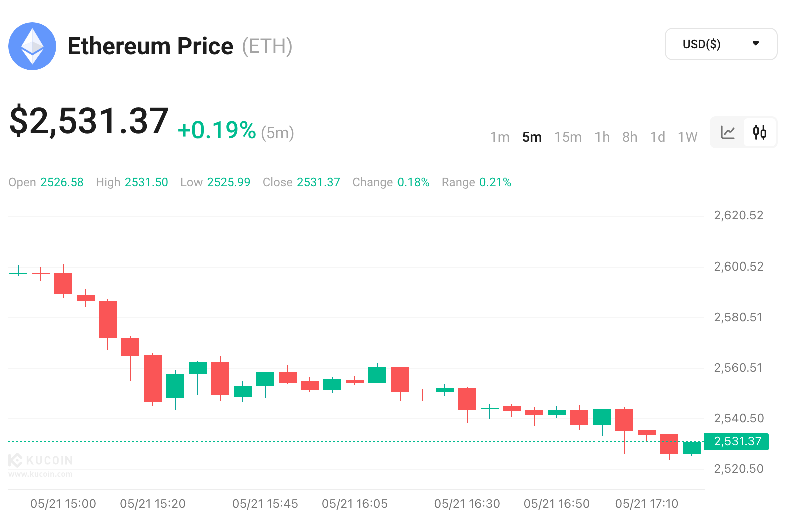Screen dimensions: 795x532
Task: Select the 15m timeframe
Action: pos(568,137)
